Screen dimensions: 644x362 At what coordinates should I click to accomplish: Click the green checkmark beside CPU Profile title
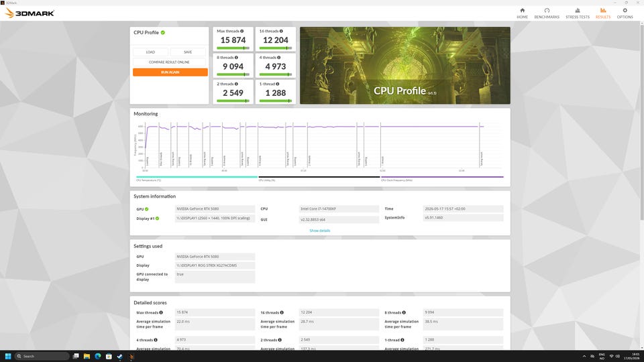coord(162,32)
